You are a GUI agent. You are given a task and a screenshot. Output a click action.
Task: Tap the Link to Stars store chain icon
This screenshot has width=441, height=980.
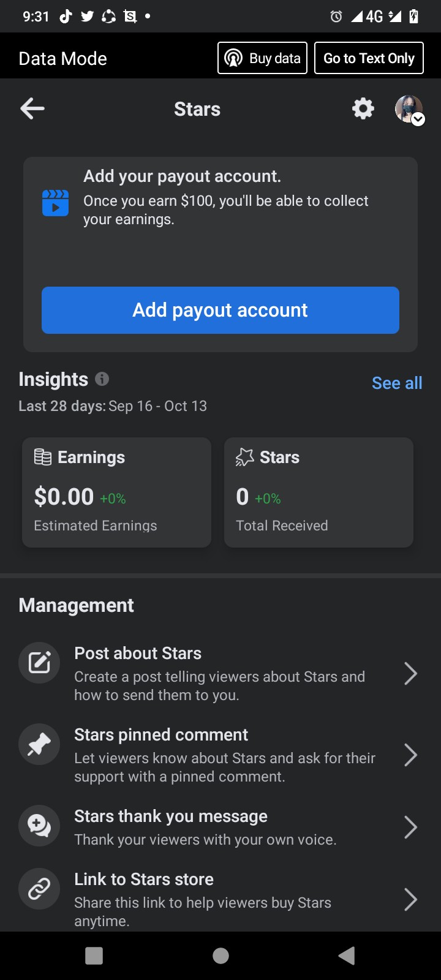39,889
